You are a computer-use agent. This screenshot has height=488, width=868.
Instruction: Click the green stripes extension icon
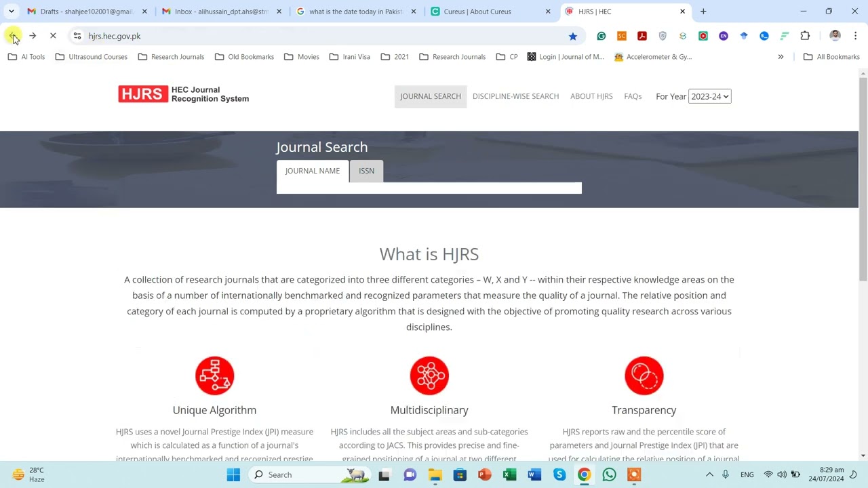coord(785,36)
